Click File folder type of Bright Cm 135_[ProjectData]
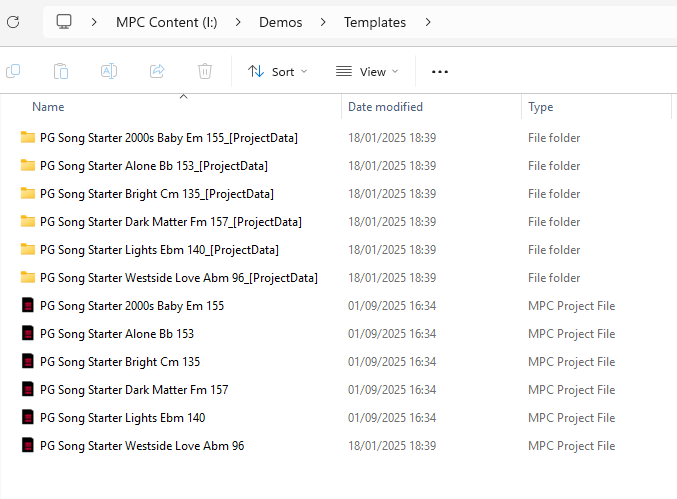The image size is (677, 499). point(554,194)
